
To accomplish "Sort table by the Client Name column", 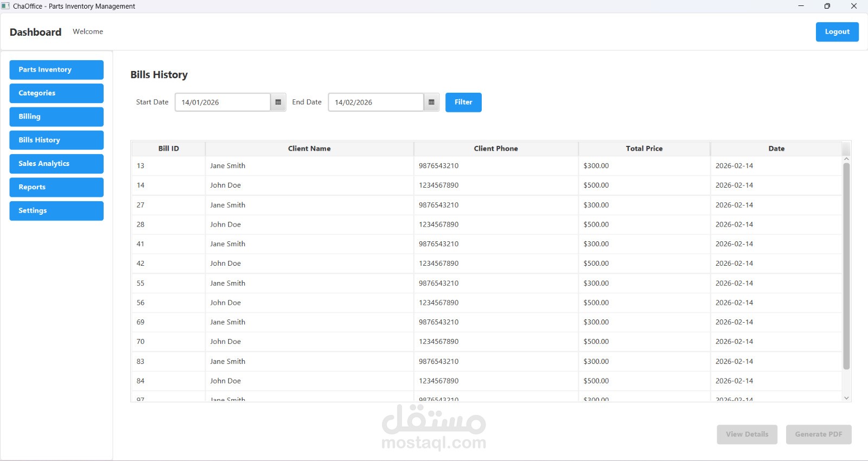I will (309, 149).
